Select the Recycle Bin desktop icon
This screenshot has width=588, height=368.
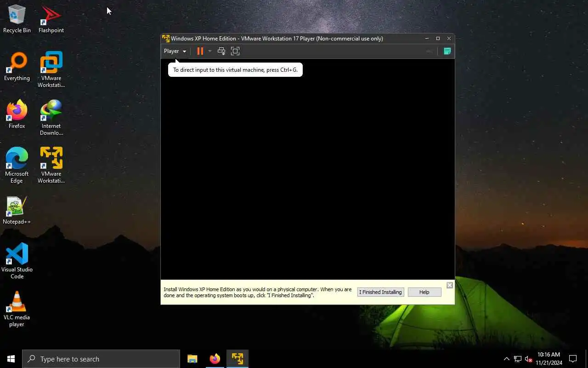[17, 19]
